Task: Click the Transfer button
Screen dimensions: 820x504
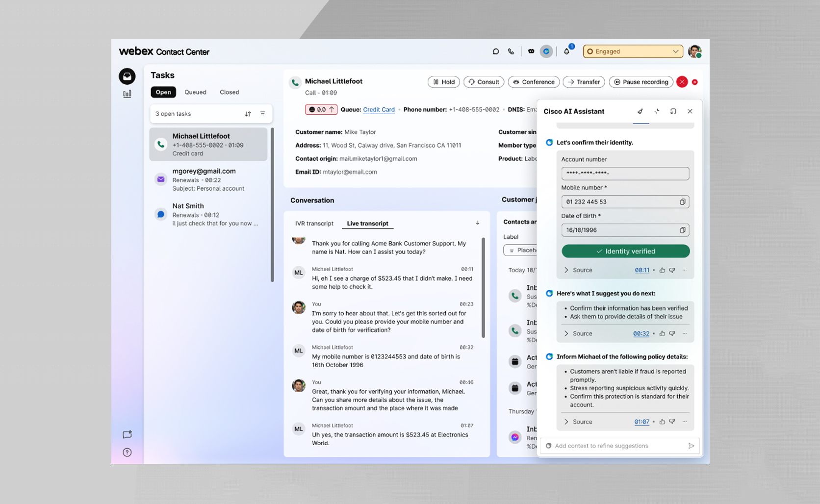Action: (x=584, y=82)
